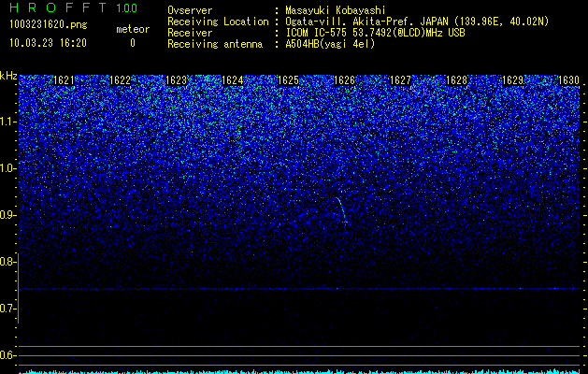Click the Receiving Location field label
The image size is (588, 374).
(x=218, y=22)
